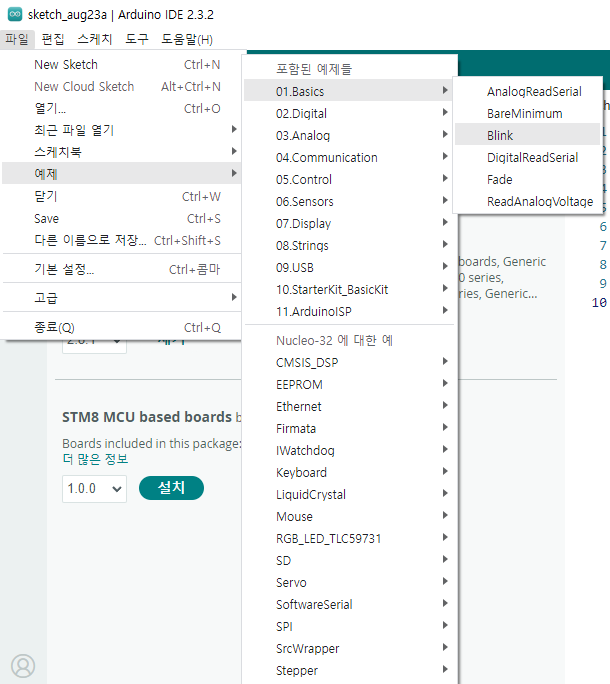Open the SD library examples

tap(349, 560)
